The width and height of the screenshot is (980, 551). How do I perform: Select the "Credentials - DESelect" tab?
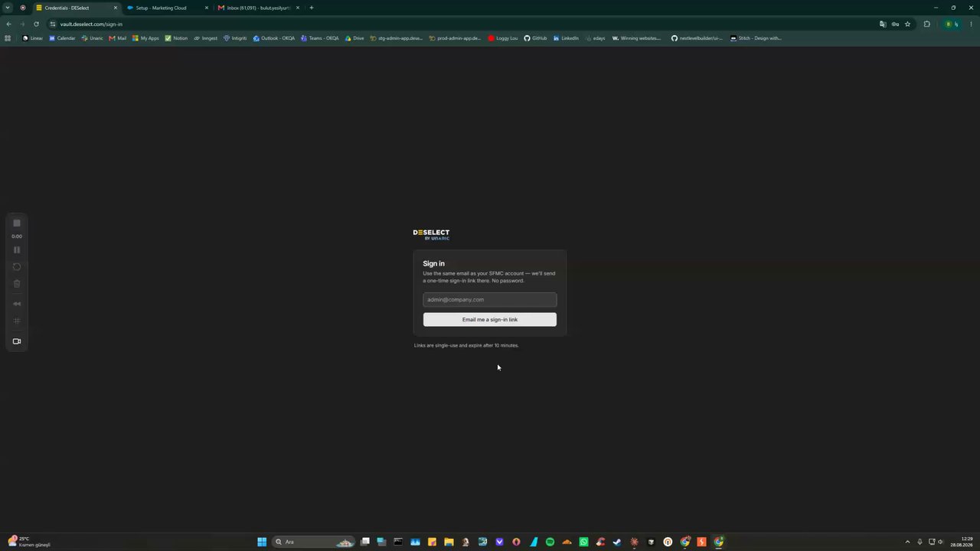[x=77, y=8]
